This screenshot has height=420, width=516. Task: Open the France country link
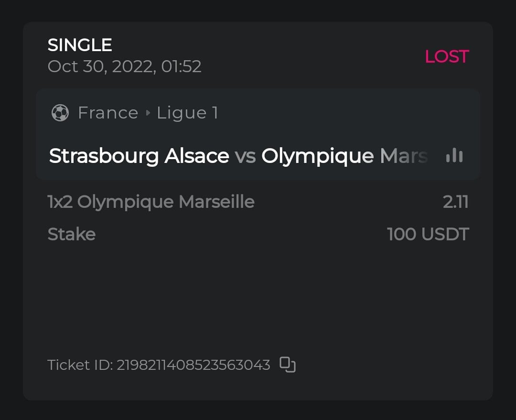coord(107,113)
